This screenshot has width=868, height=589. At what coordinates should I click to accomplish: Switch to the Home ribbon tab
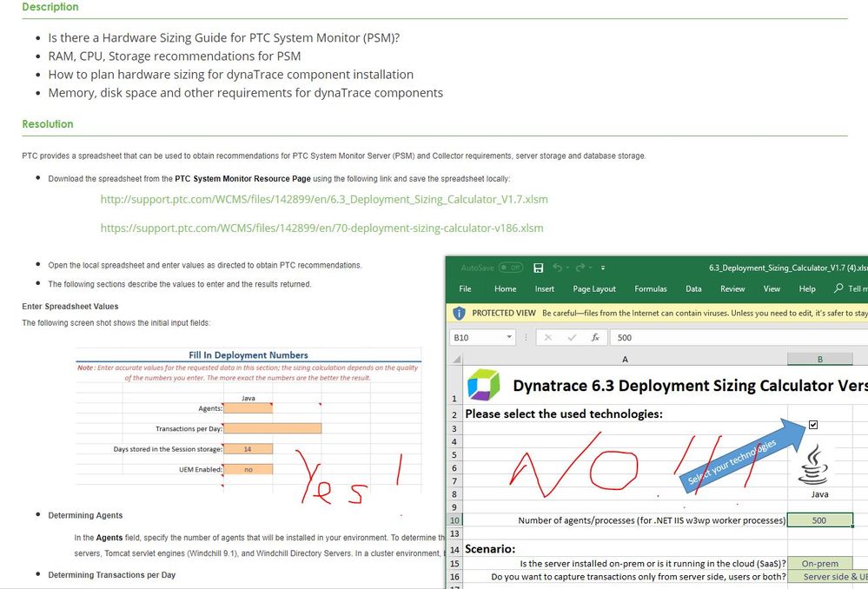[505, 289]
